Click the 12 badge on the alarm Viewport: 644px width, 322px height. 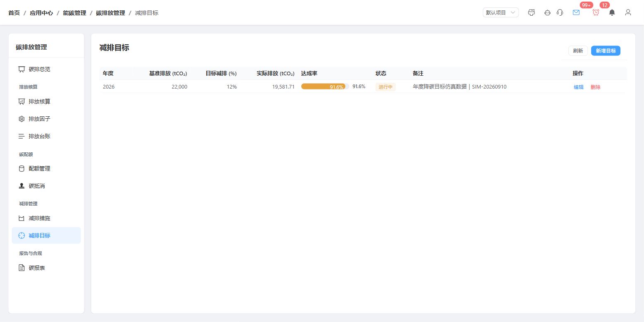coord(605,5)
